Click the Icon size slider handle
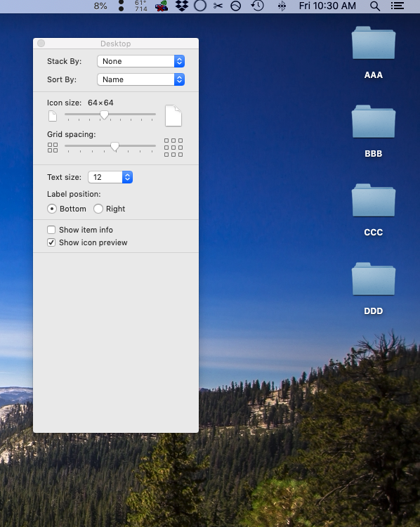The image size is (420, 527). point(104,115)
